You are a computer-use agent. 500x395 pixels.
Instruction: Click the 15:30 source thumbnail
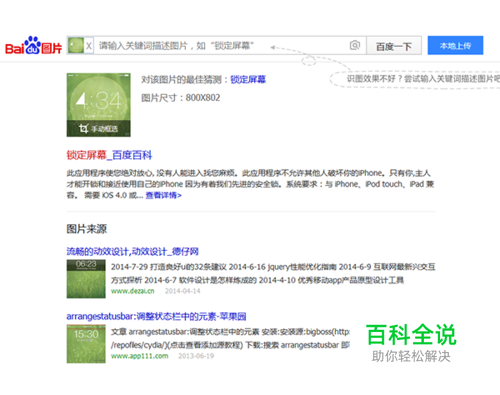[86, 344]
